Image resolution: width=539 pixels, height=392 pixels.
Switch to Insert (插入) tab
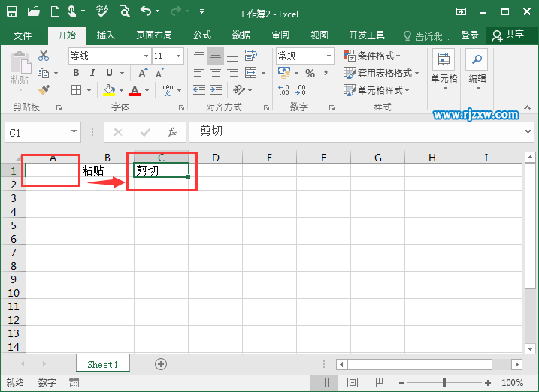point(105,35)
